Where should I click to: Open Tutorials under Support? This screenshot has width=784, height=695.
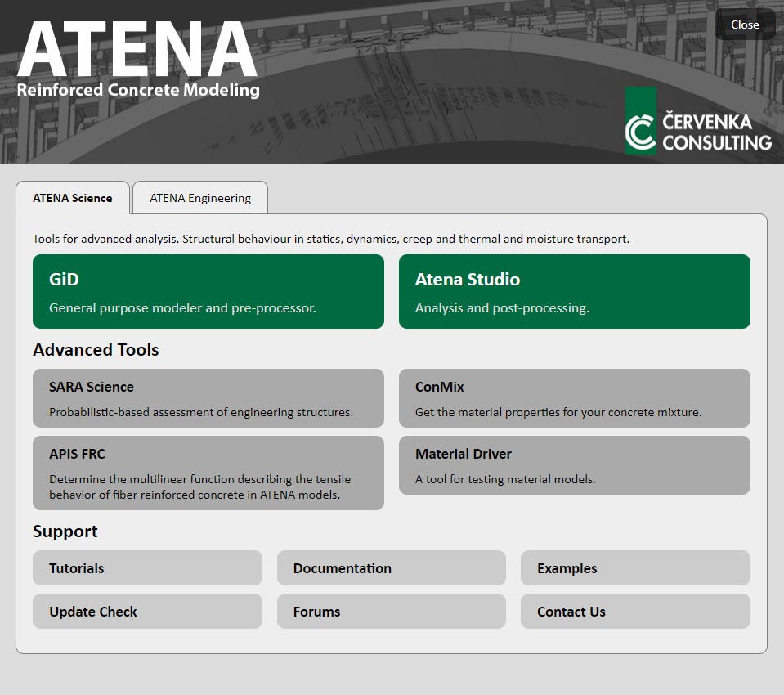point(147,568)
